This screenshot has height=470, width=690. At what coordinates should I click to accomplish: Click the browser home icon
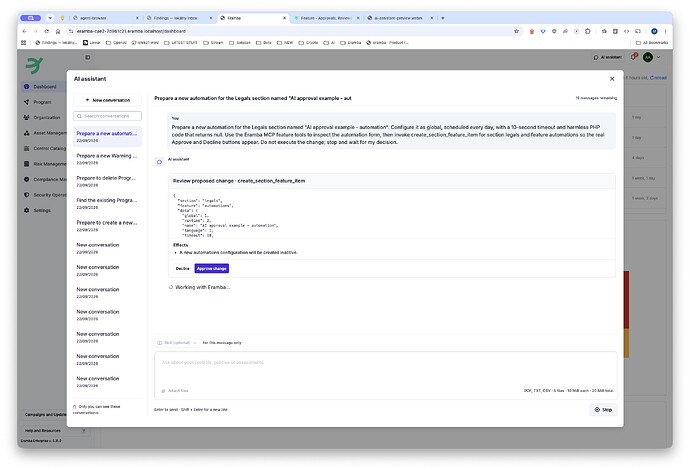click(x=58, y=31)
